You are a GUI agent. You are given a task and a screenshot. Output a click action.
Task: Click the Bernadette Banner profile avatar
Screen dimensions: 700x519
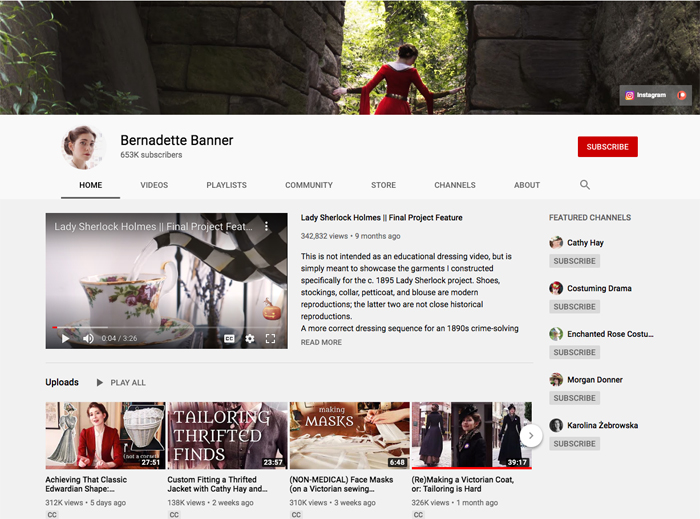tap(83, 147)
